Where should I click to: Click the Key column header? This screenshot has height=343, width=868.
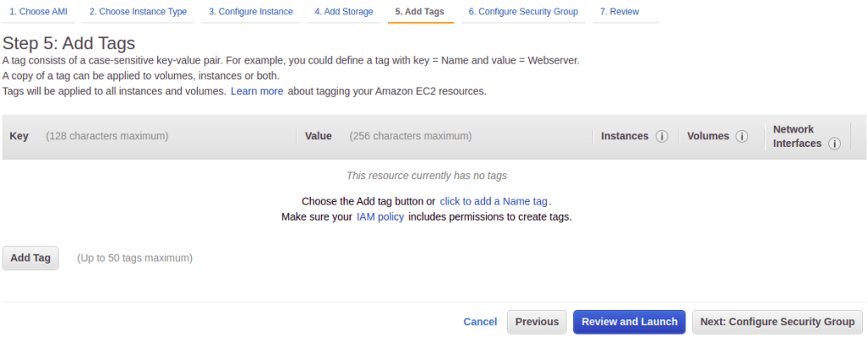point(19,136)
